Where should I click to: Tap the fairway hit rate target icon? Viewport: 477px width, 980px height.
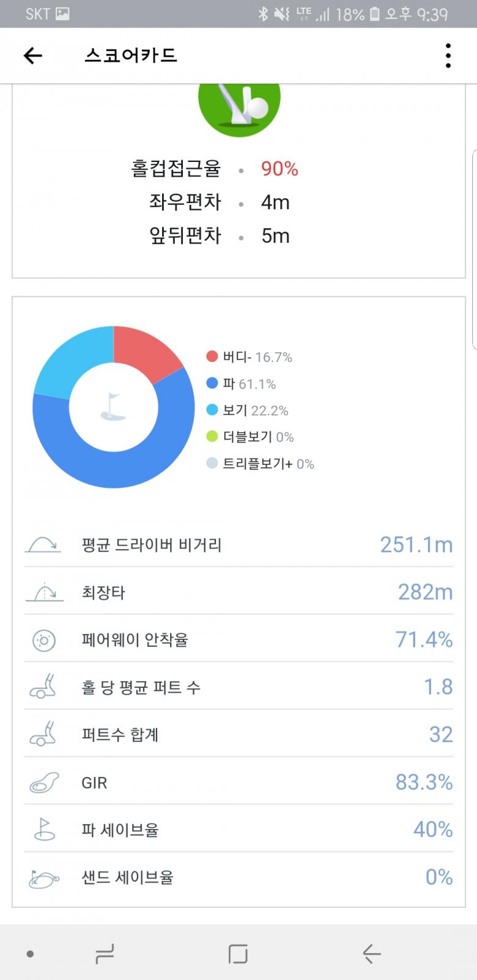[x=43, y=640]
